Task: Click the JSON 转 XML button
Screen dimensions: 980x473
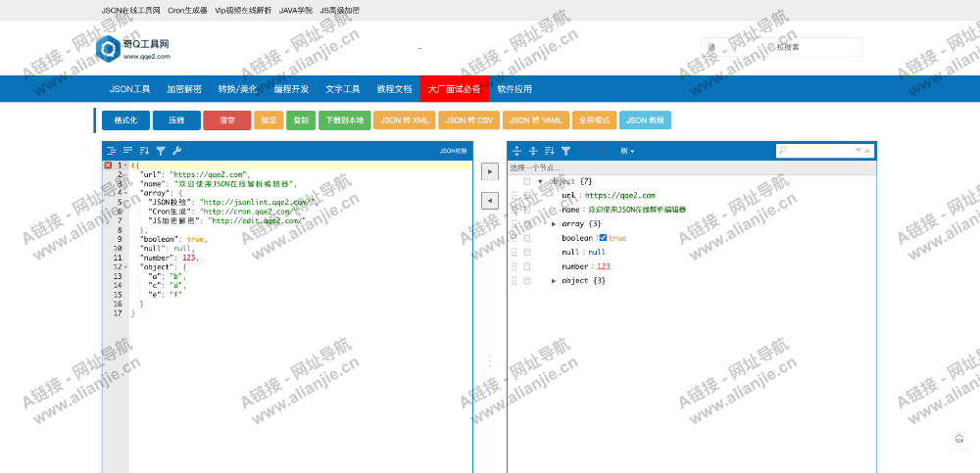Action: click(405, 120)
